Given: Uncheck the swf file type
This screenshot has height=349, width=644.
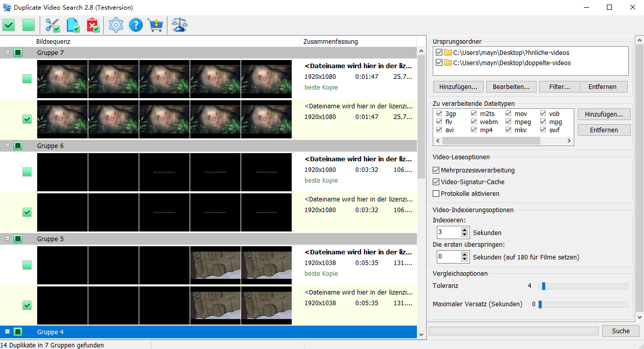Looking at the screenshot, I should 543,130.
